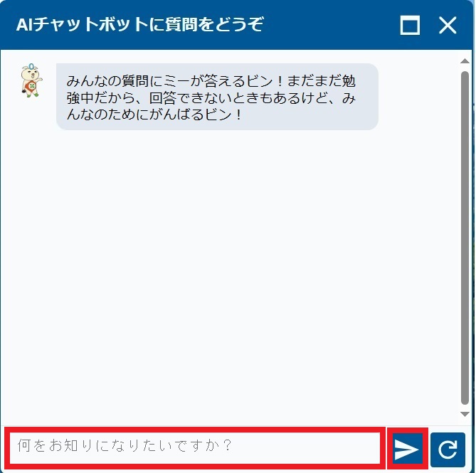Viewport: 476px width, 473px height.
Task: Click the gray vertical scrollbar thumb
Action: (x=465, y=238)
